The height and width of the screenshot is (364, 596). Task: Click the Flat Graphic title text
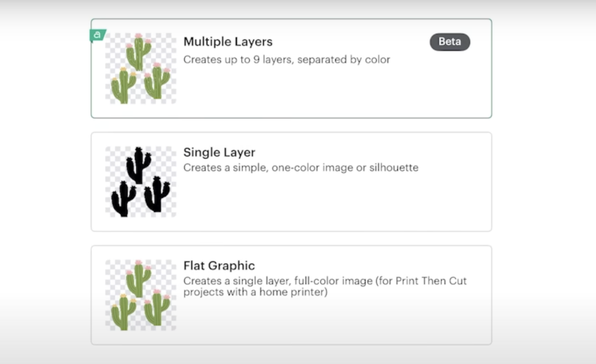(x=219, y=265)
